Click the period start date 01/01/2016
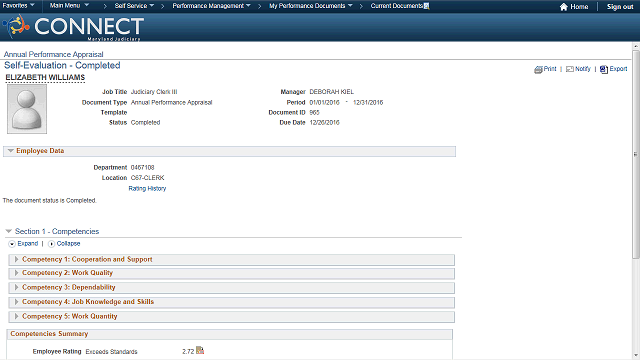 click(x=324, y=102)
